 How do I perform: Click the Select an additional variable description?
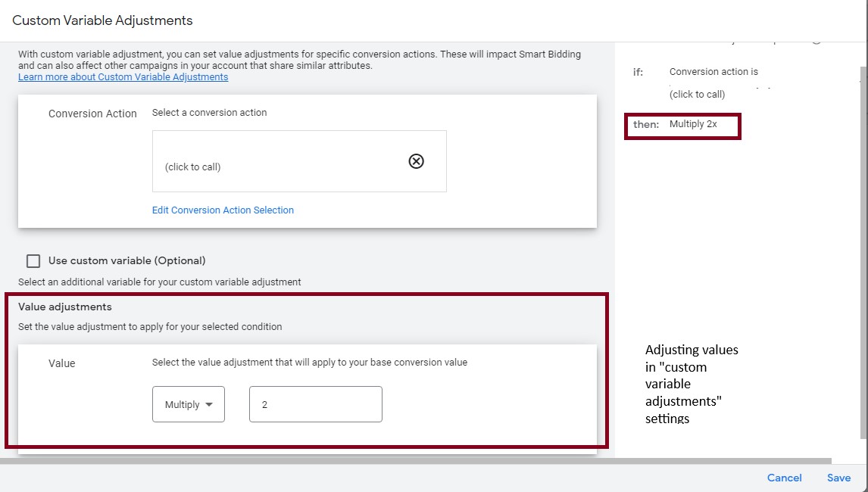click(159, 282)
